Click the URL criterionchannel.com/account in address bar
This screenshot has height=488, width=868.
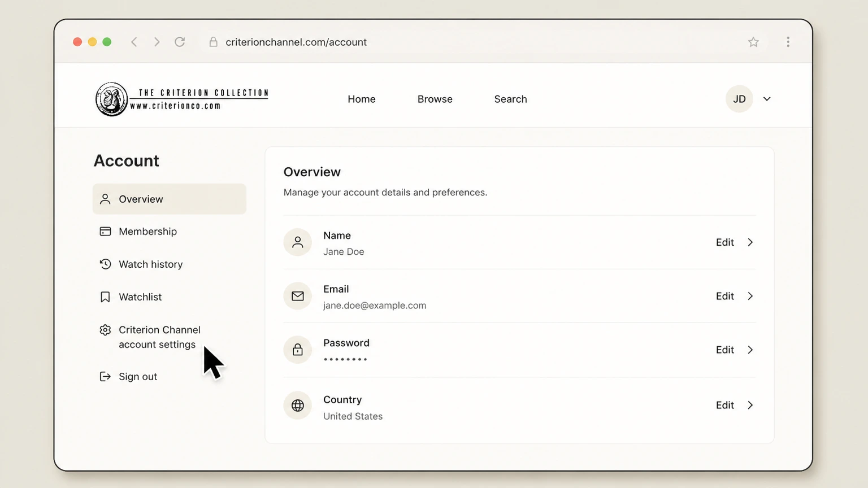click(296, 42)
